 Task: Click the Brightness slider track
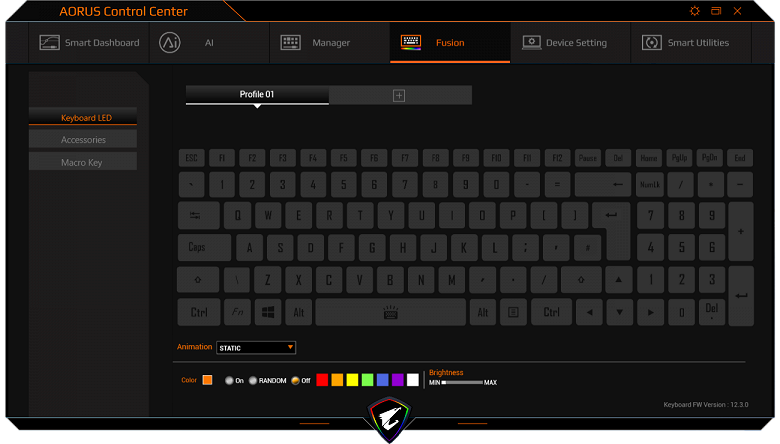[462, 382]
